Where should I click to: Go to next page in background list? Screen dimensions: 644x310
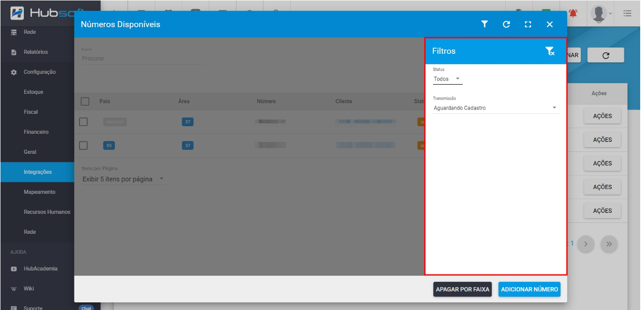click(x=586, y=244)
